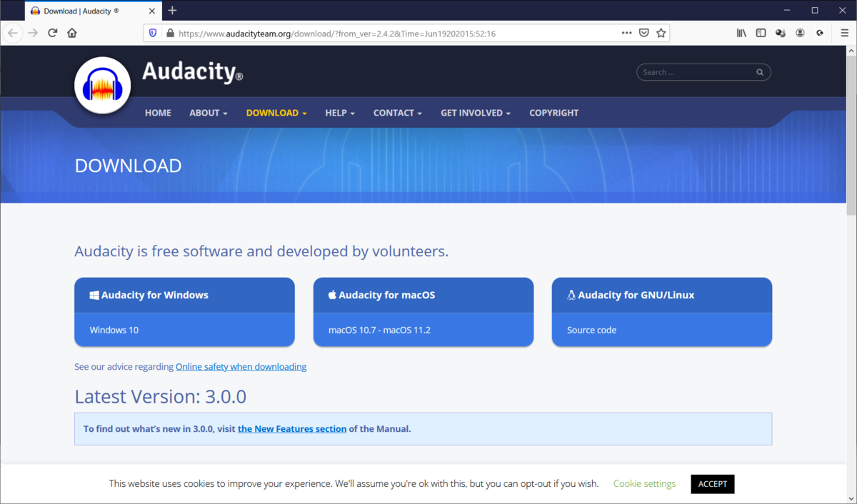Open the COPYRIGHT menu item
Screen dimensions: 857x504
pyautogui.click(x=554, y=113)
